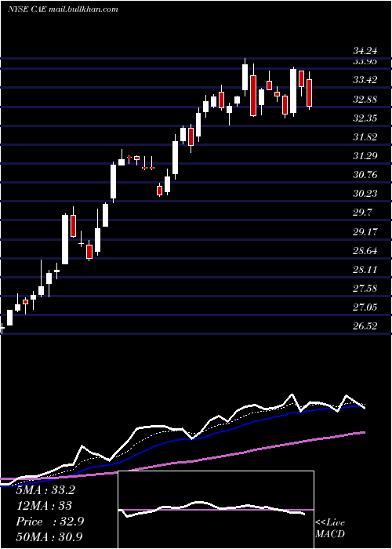Screen dimensions: 392x549
Task: Click the 27.58 price axis label
Action: (x=365, y=289)
